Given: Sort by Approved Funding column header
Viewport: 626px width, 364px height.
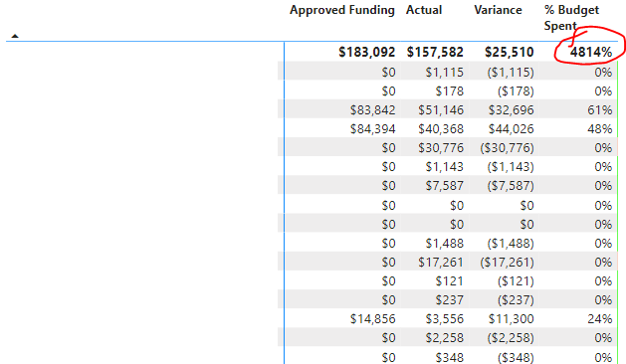Looking at the screenshot, I should pos(342,10).
